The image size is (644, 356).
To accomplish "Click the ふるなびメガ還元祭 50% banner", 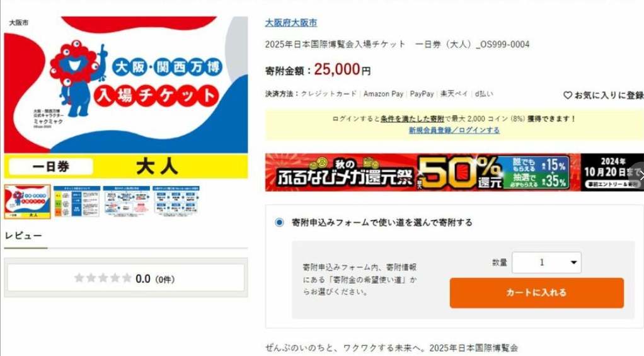I will pos(423,173).
